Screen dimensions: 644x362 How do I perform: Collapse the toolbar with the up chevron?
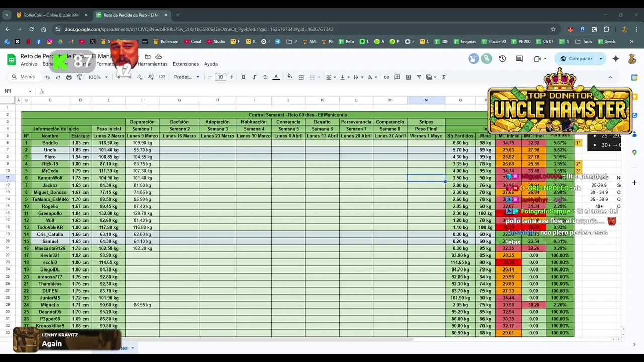click(610, 77)
